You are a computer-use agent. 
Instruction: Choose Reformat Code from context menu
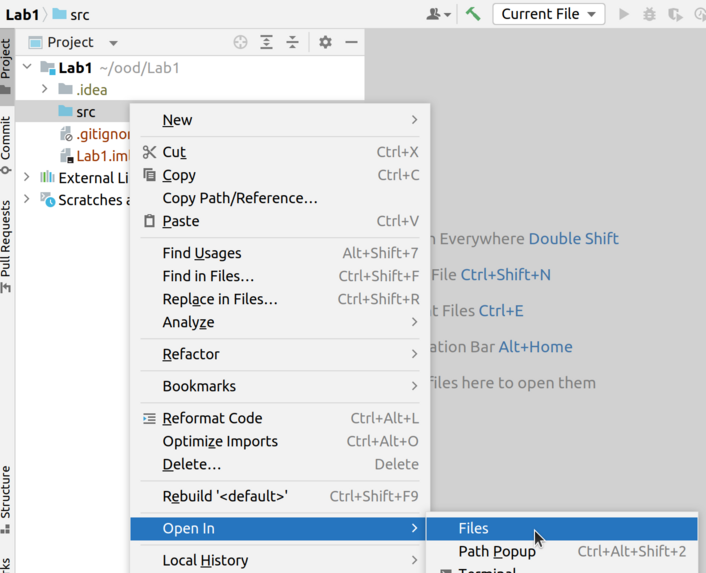pos(212,418)
